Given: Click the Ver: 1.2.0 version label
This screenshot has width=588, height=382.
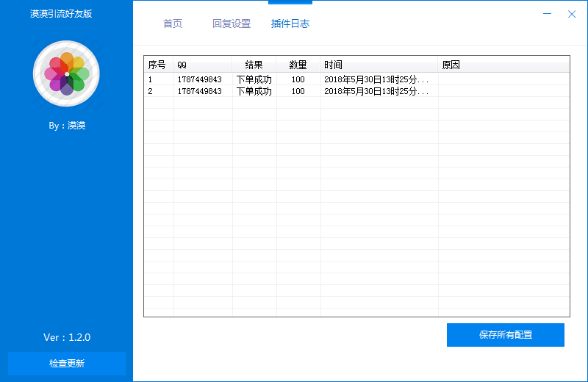Looking at the screenshot, I should [x=67, y=337].
